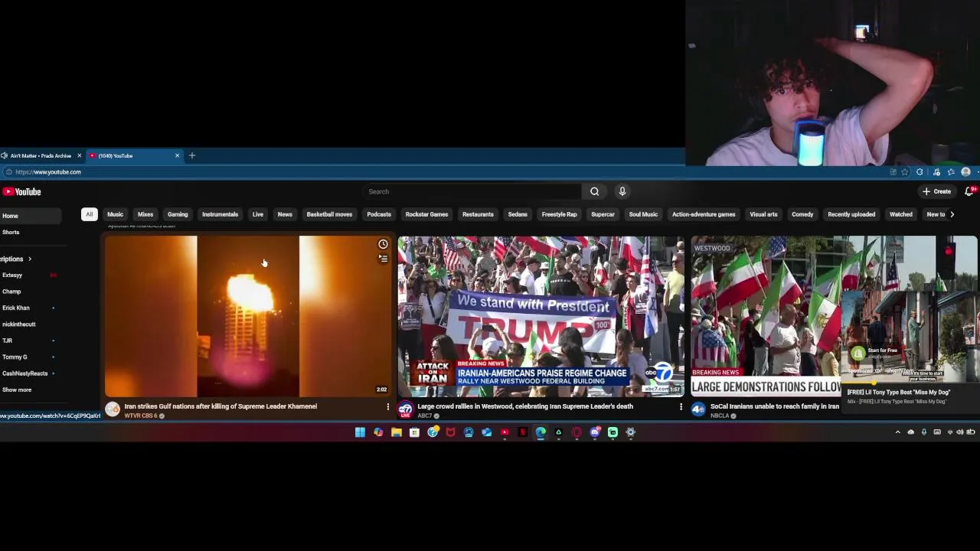Open Tommy G subscription channel
The width and height of the screenshot is (980, 551).
(x=15, y=357)
